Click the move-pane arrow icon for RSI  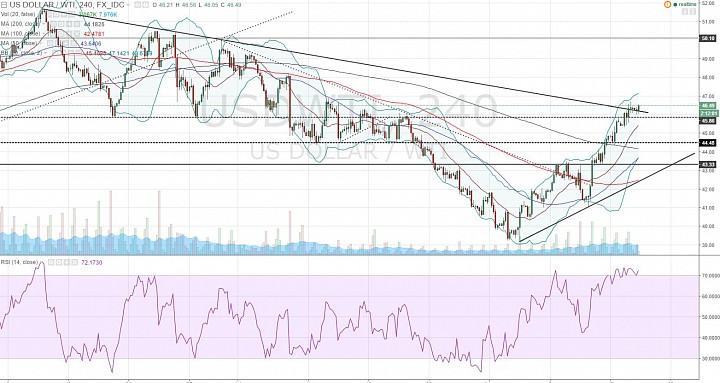(x=67, y=262)
